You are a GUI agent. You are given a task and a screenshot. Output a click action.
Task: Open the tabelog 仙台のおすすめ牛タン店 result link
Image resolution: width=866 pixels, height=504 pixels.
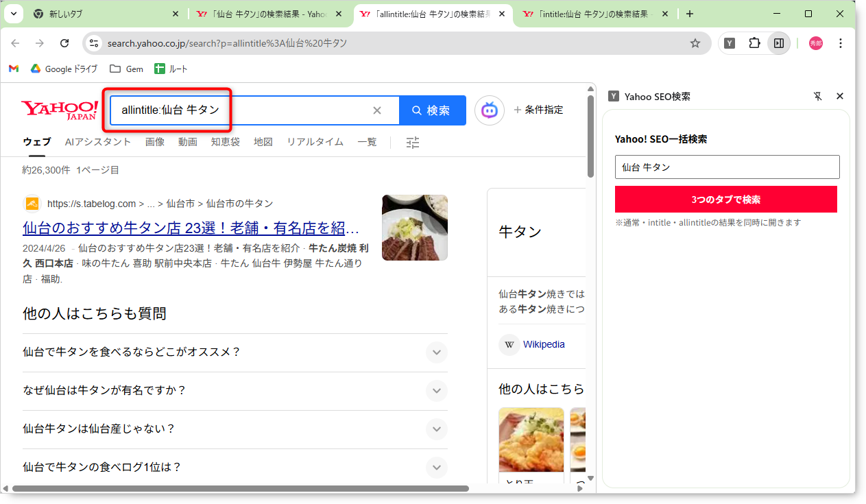(x=191, y=228)
